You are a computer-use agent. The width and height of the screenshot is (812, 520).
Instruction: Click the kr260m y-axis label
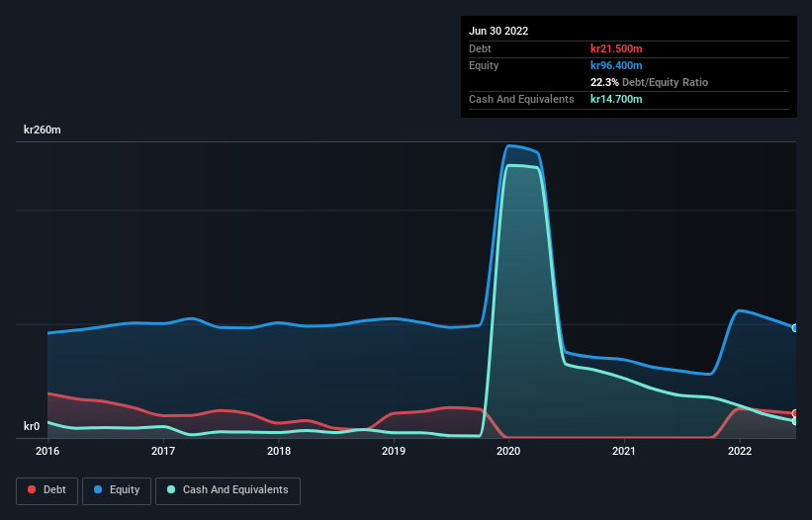pos(42,130)
